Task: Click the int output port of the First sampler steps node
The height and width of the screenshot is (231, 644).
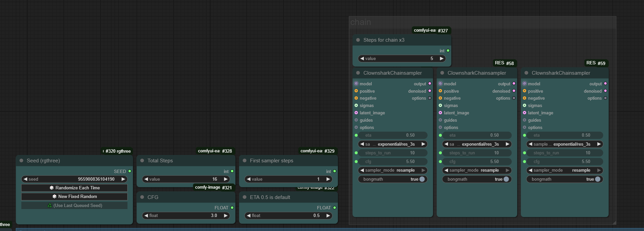Action: coord(335,171)
